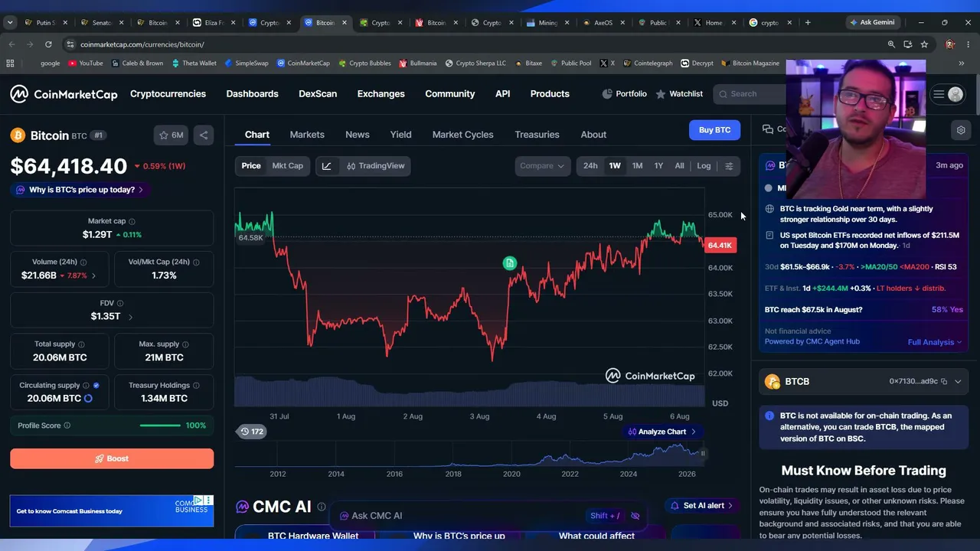This screenshot has height=551, width=980.
Task: Open the DexScan menu
Action: 318,94
